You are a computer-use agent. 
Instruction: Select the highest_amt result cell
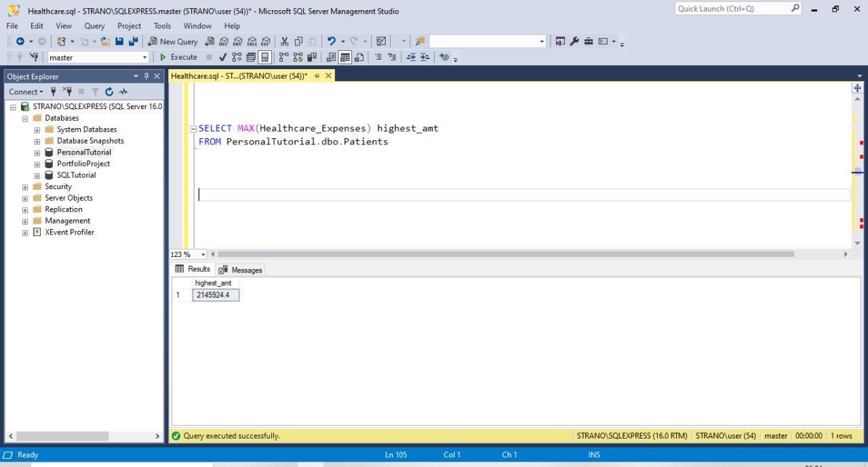pyautogui.click(x=215, y=295)
